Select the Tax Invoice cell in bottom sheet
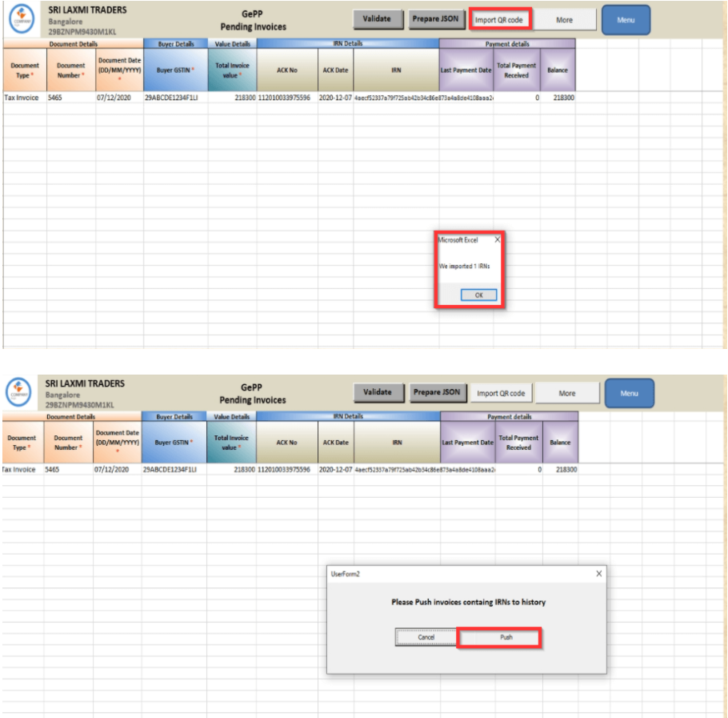This screenshot has width=728, height=718. (22, 470)
